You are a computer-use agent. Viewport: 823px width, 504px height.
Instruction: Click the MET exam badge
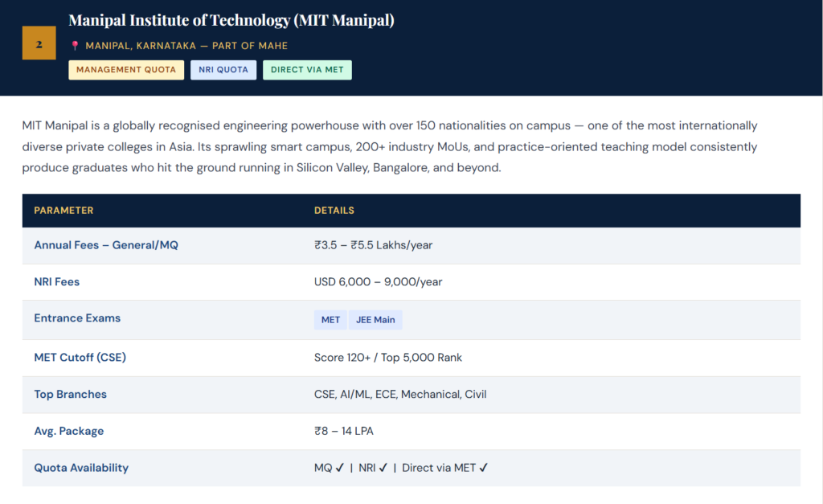(330, 319)
